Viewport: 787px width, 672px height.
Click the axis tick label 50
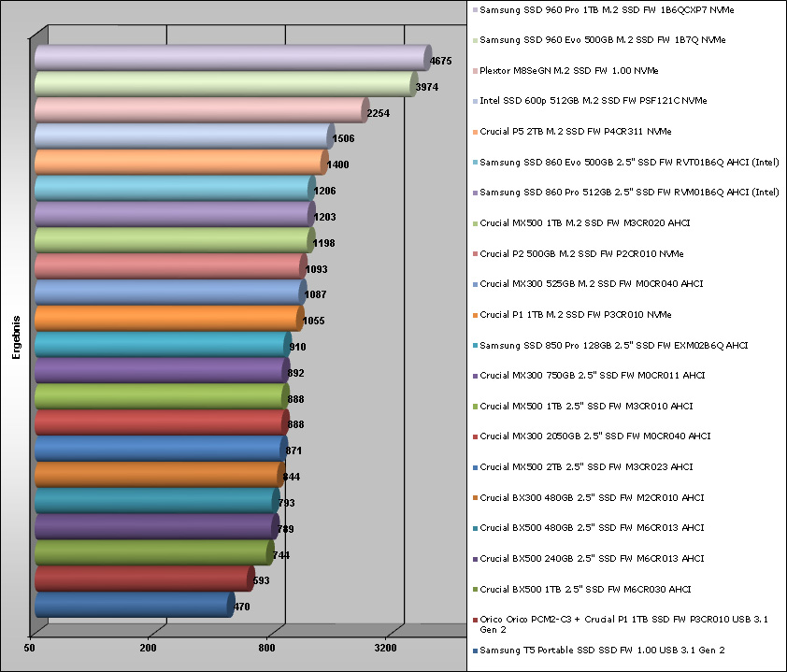(x=30, y=648)
